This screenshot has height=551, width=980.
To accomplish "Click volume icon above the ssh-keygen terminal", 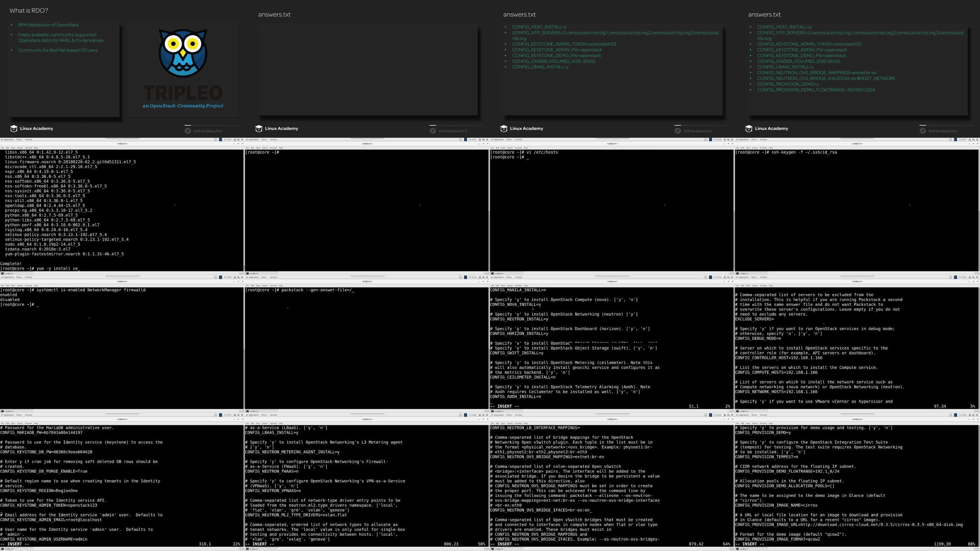I will [x=974, y=140].
